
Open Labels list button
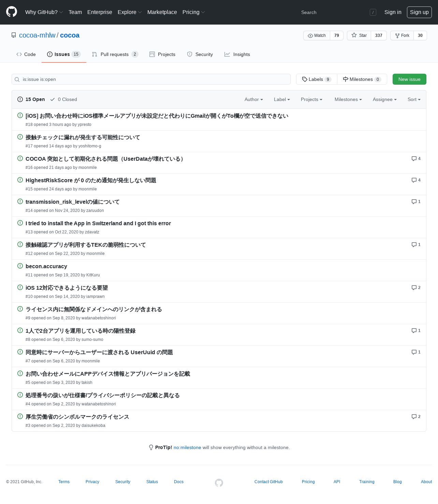tap(317, 79)
